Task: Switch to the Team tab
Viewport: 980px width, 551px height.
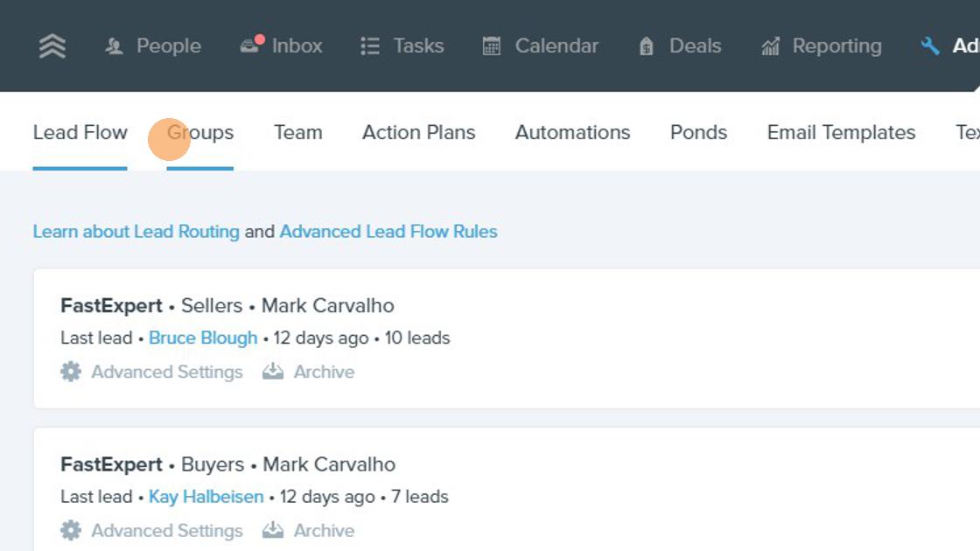Action: coord(298,132)
